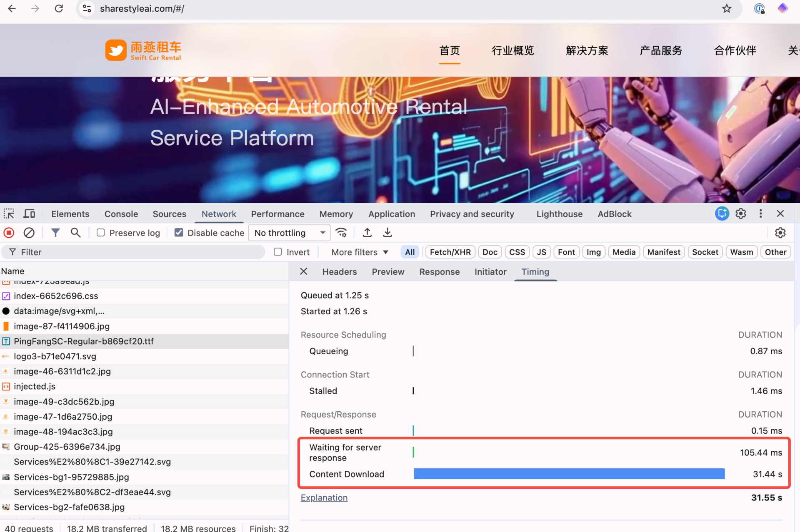Clear the network log

click(29, 233)
